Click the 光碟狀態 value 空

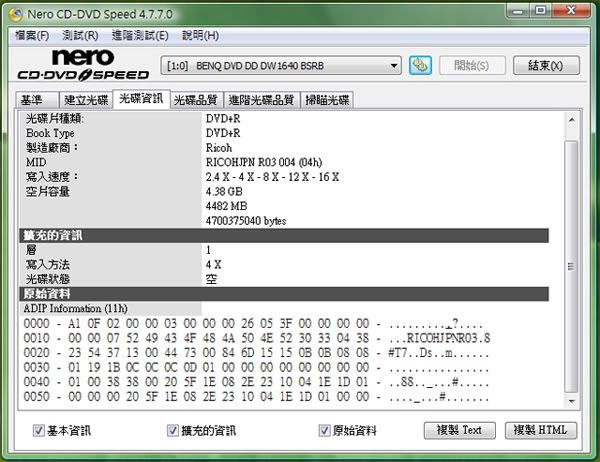211,279
